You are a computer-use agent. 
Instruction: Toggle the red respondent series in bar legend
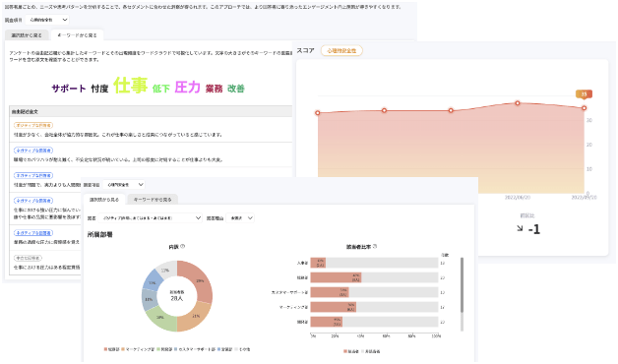[351, 351]
